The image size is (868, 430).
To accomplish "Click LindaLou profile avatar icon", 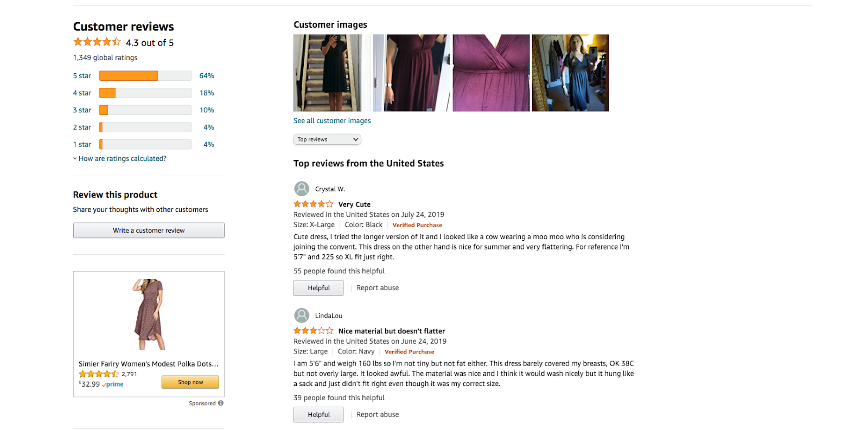I will click(x=302, y=315).
